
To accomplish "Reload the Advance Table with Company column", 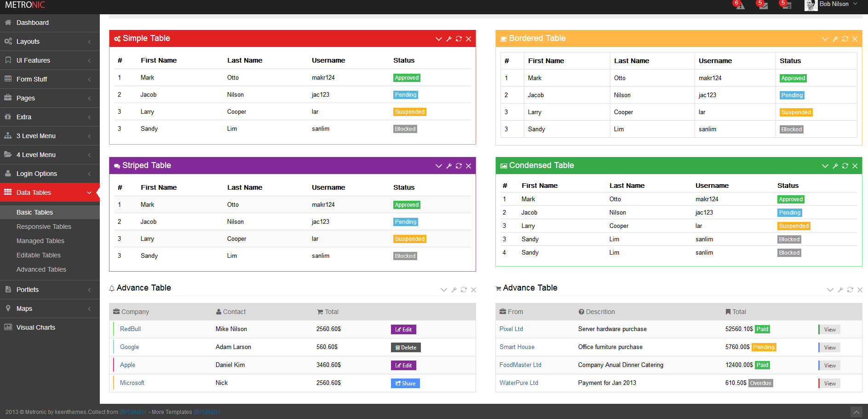I will click(464, 290).
